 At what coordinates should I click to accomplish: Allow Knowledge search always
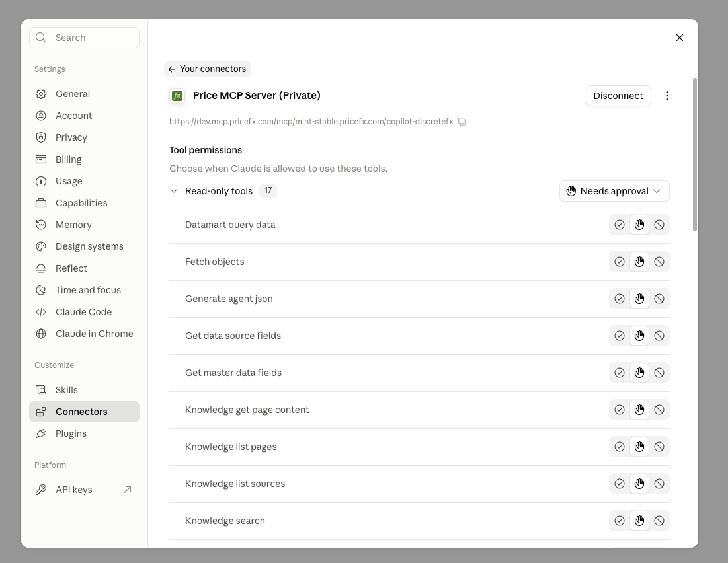coord(620,521)
